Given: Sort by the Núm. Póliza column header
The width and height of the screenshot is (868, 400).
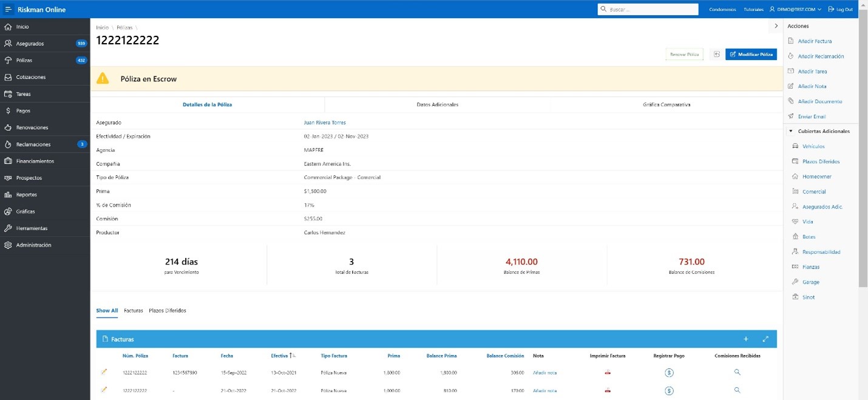Looking at the screenshot, I should point(135,356).
